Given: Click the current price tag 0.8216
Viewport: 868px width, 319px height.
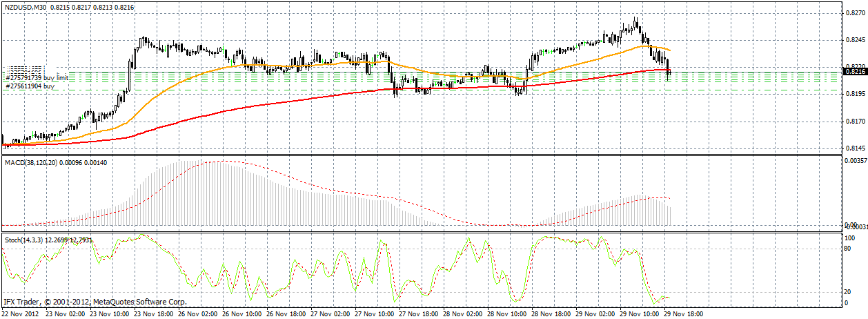Looking at the screenshot, I should (856, 71).
